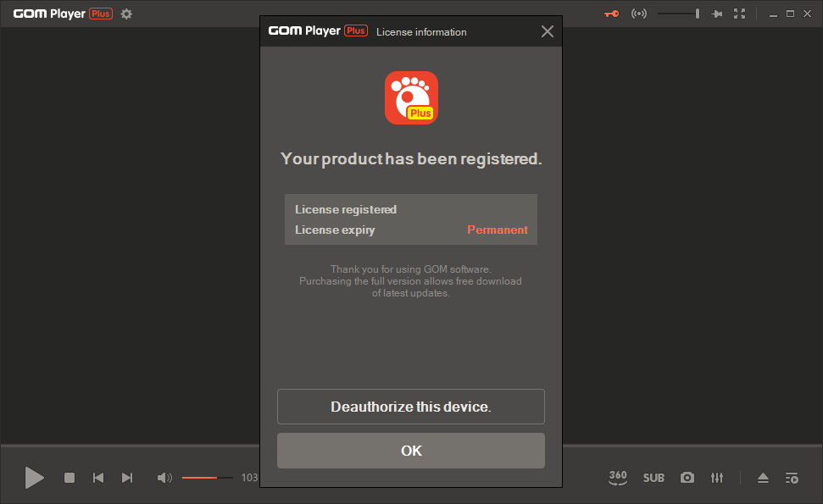The height and width of the screenshot is (504, 823).
Task: Close the GOM Player main window
Action: click(x=807, y=14)
